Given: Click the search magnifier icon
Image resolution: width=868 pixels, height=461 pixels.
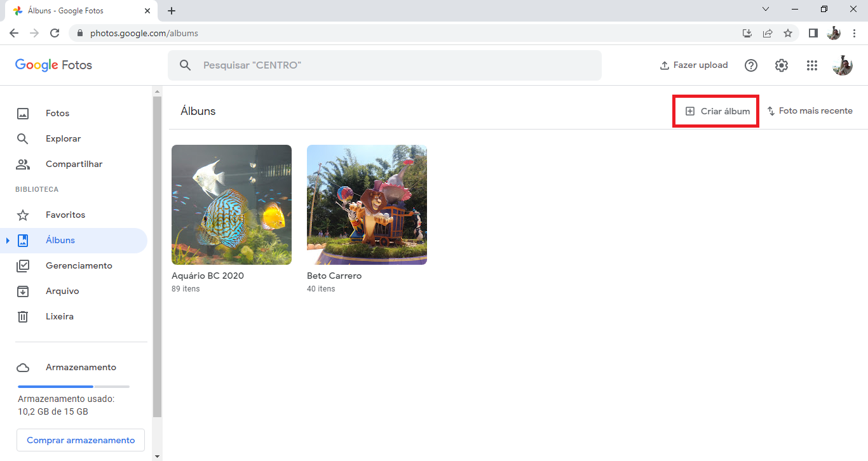Looking at the screenshot, I should pos(185,65).
